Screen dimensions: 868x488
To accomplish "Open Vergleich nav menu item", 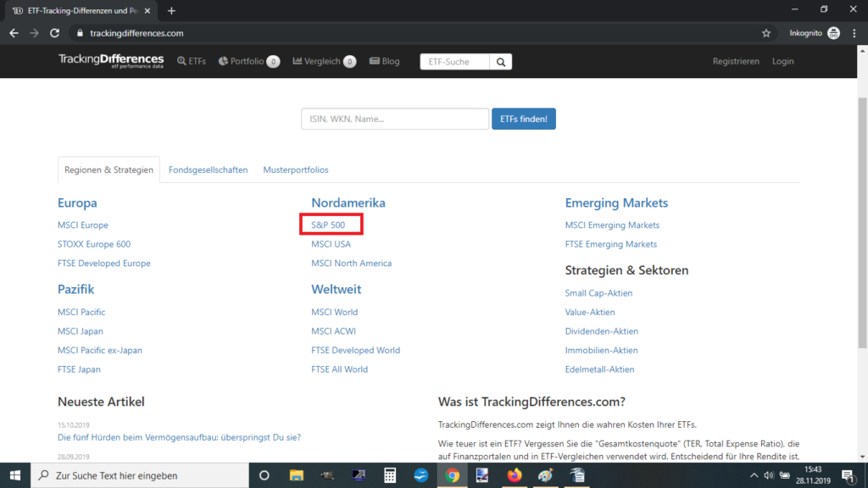I will (324, 61).
